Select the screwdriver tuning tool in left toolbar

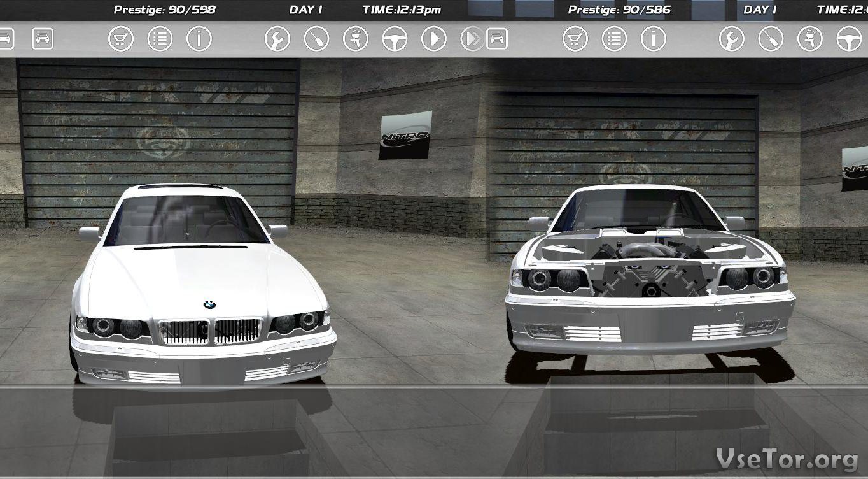316,39
